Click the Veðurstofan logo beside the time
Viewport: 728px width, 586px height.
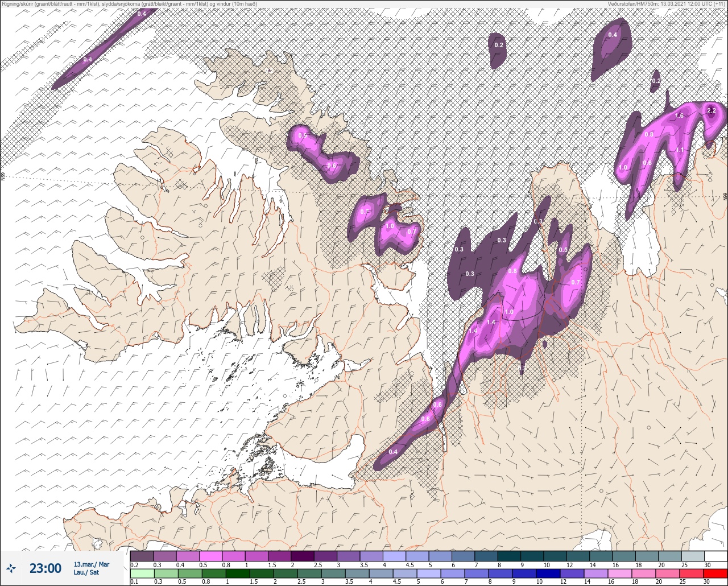[11, 568]
